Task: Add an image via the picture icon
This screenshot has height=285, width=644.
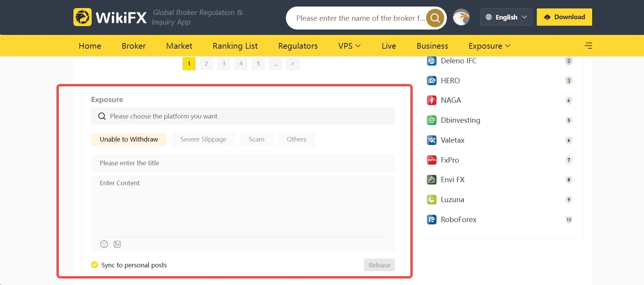Action: (117, 244)
